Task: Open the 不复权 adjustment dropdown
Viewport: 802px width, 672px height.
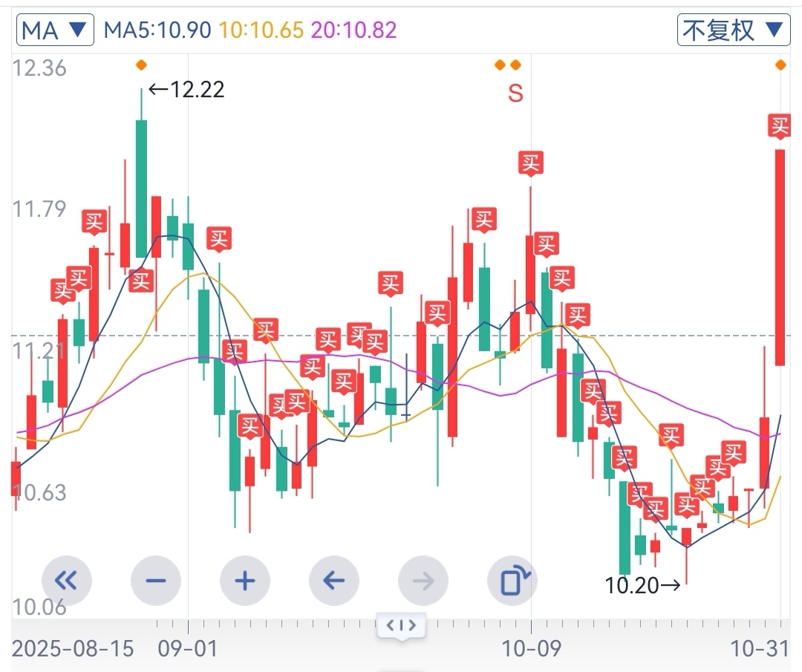Action: tap(732, 30)
